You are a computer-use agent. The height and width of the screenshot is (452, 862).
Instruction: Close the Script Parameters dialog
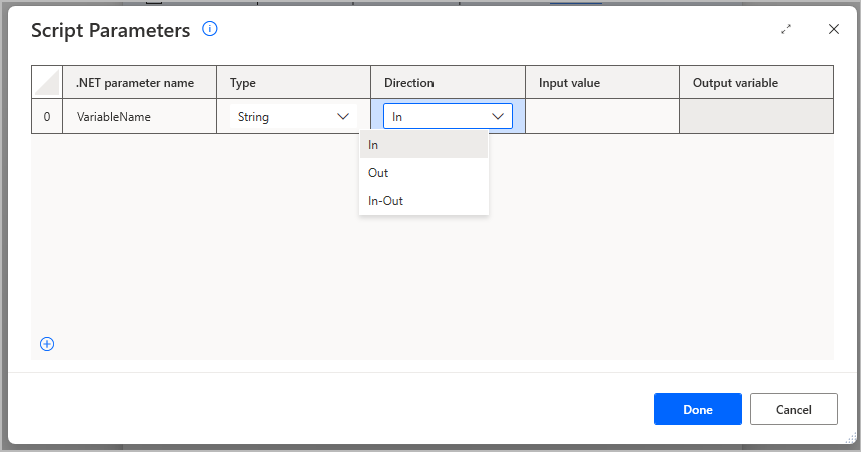(833, 29)
